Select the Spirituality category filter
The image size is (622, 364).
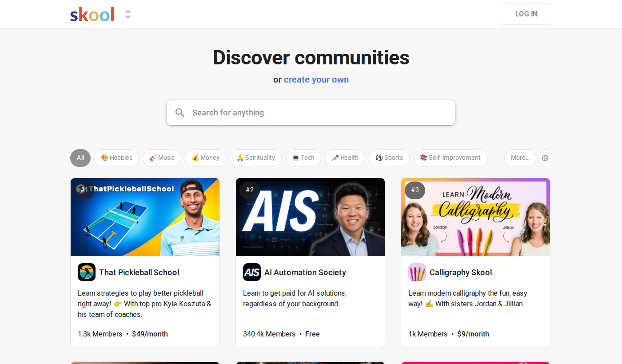pyautogui.click(x=255, y=158)
